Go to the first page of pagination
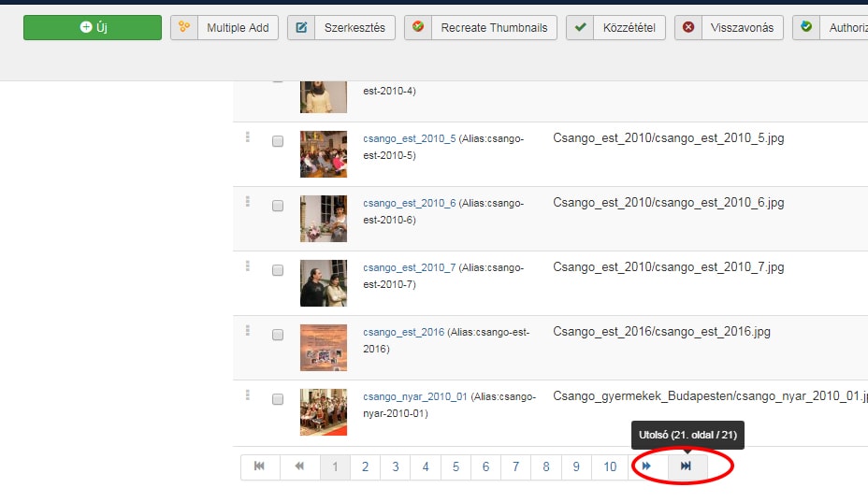Viewport: 868px width, 502px height. 260,466
